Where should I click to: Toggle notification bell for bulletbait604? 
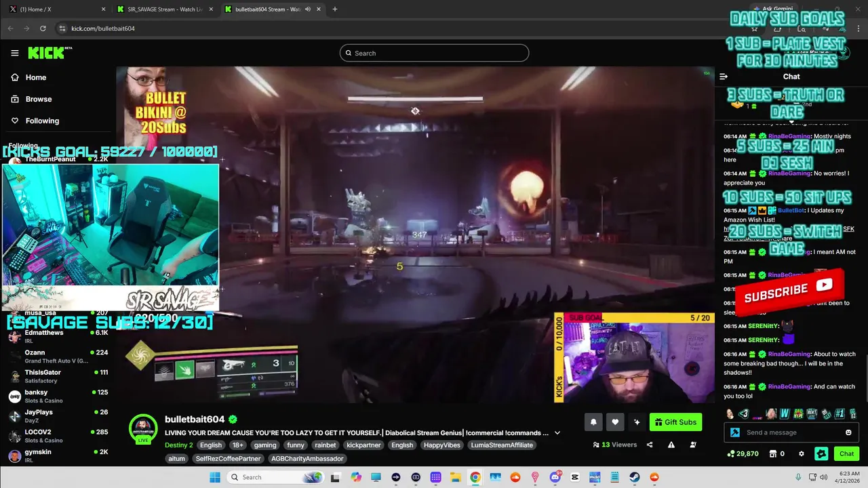tap(593, 422)
